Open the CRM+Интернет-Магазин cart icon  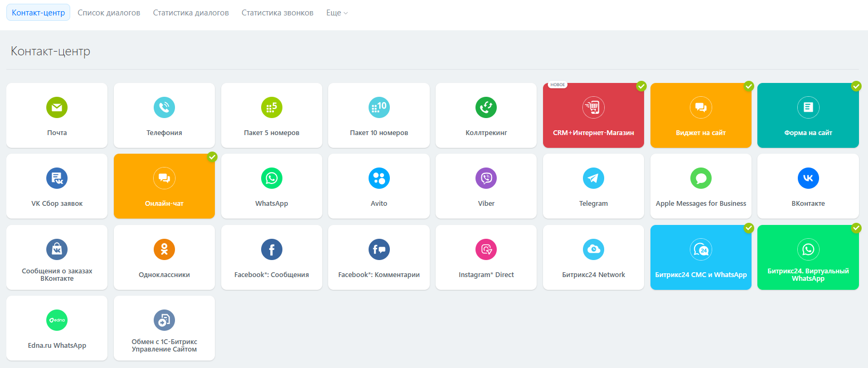[594, 107]
